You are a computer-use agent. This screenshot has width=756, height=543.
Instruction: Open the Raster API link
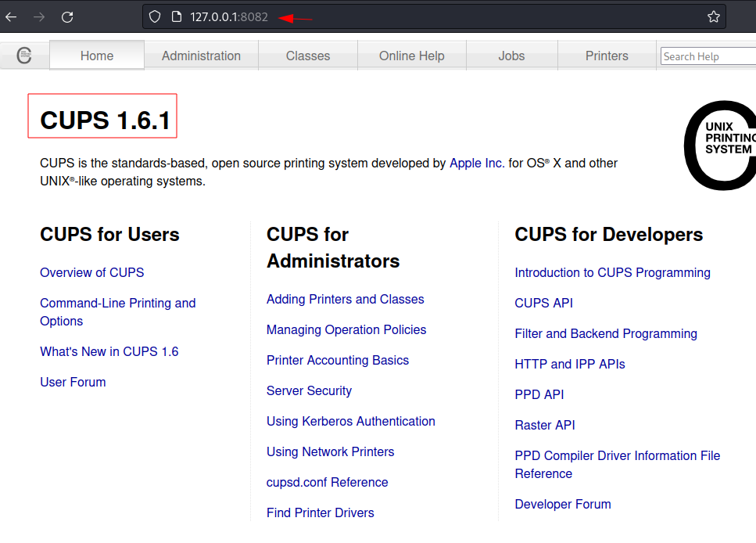coord(545,425)
